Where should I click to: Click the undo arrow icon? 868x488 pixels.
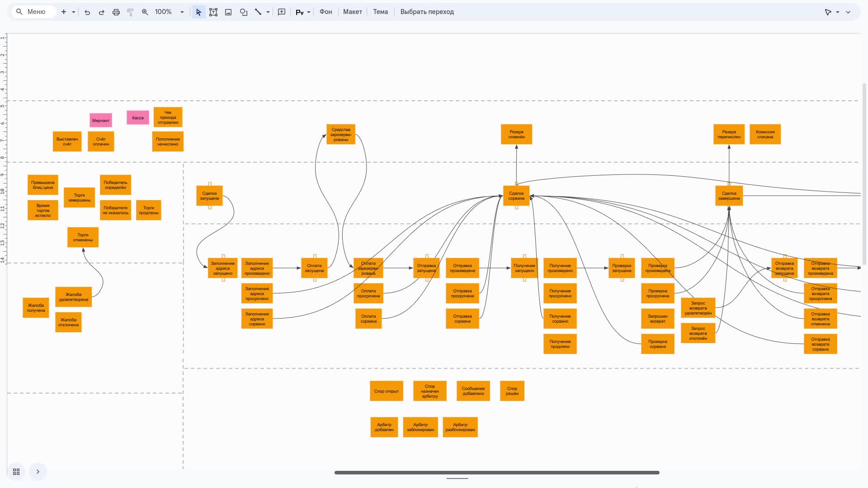pyautogui.click(x=87, y=12)
